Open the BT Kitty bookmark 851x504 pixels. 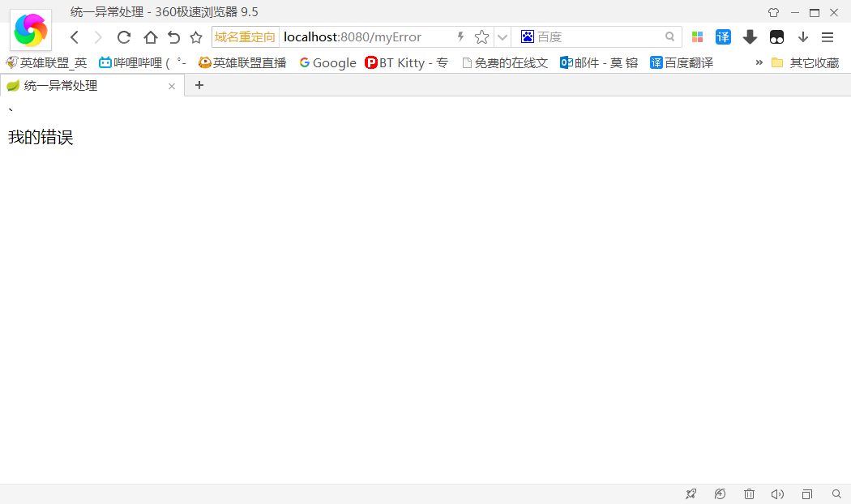click(407, 63)
